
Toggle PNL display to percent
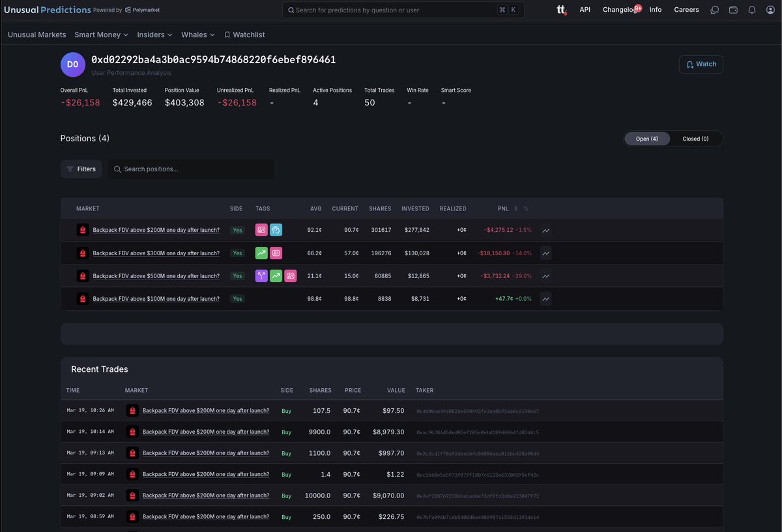[x=526, y=209]
